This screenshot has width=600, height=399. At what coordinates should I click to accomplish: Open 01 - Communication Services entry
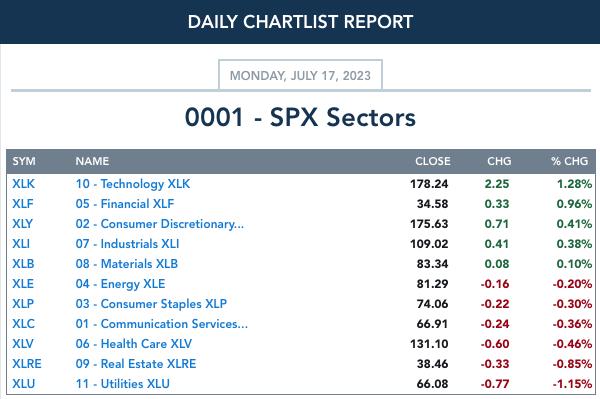coord(161,324)
